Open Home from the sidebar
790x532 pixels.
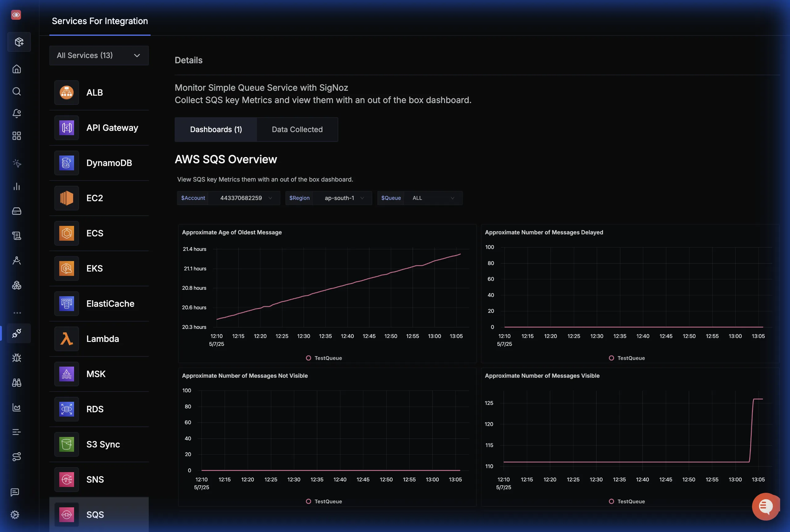point(17,69)
